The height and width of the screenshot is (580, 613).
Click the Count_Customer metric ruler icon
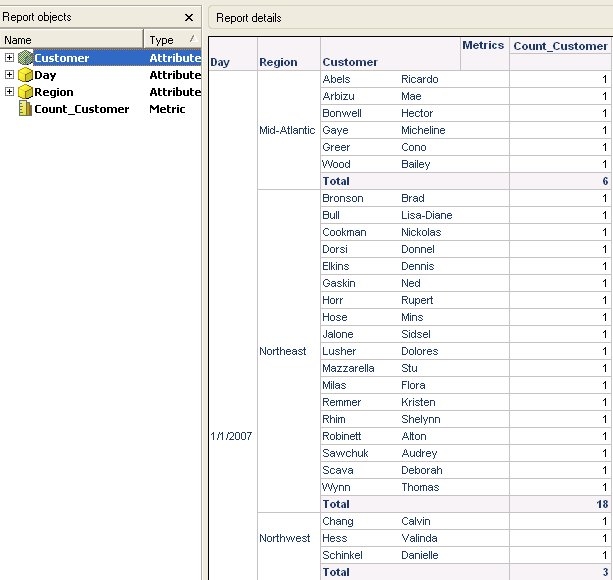click(25, 109)
